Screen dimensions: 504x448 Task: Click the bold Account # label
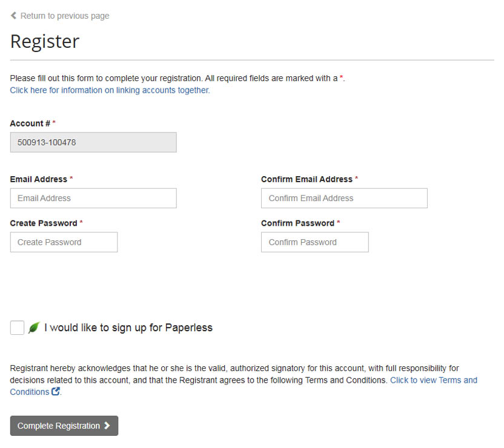(x=30, y=124)
